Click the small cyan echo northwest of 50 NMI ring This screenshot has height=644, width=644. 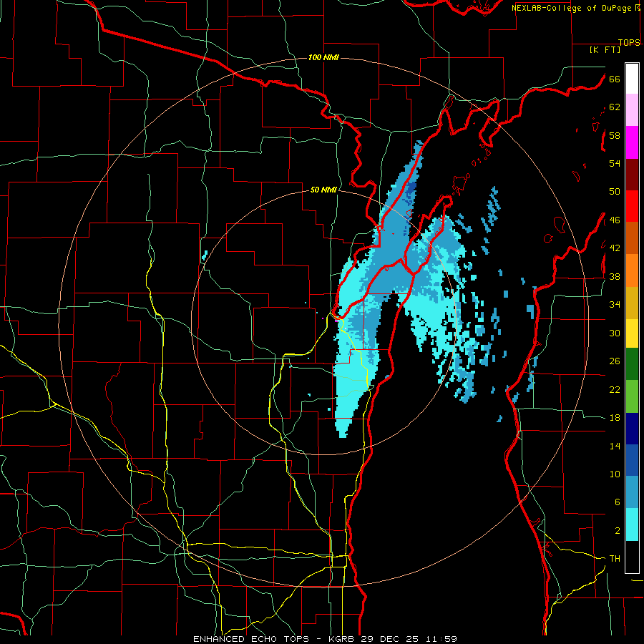pos(205,255)
